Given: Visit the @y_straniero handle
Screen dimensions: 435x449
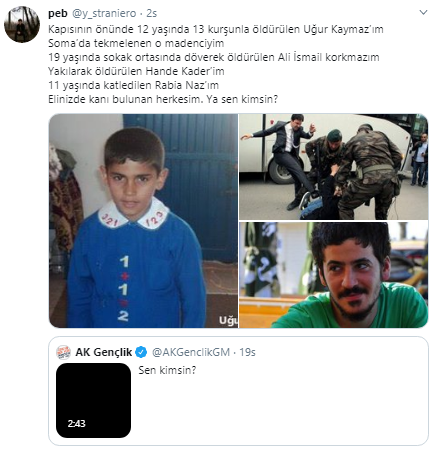Looking at the screenshot, I should point(104,13).
